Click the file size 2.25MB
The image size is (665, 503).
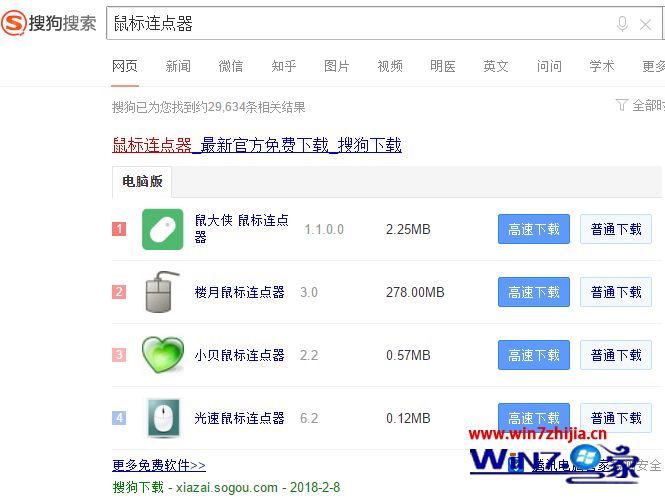point(408,229)
